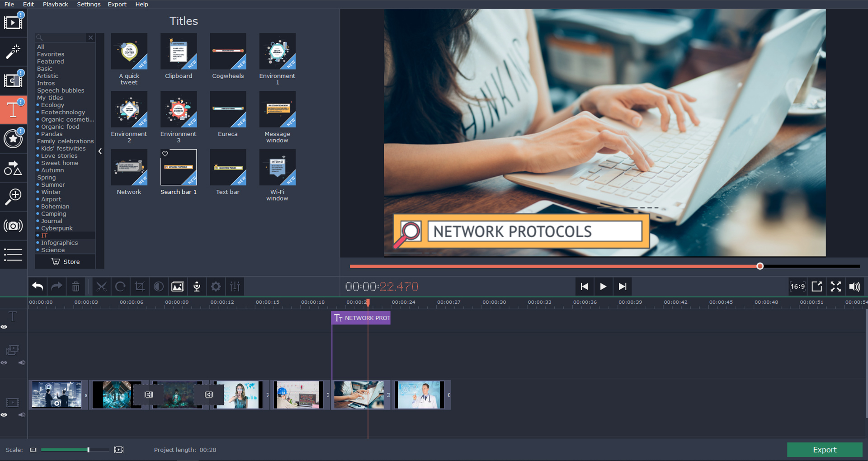
Task: Open the Record Audio microphone tool
Action: pos(197,286)
